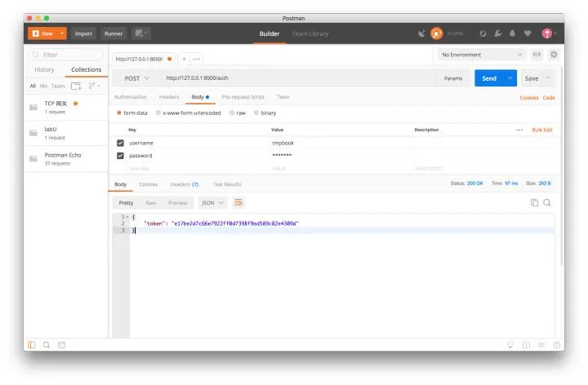Select the form-data radio button
588x385 pixels.
pos(119,113)
